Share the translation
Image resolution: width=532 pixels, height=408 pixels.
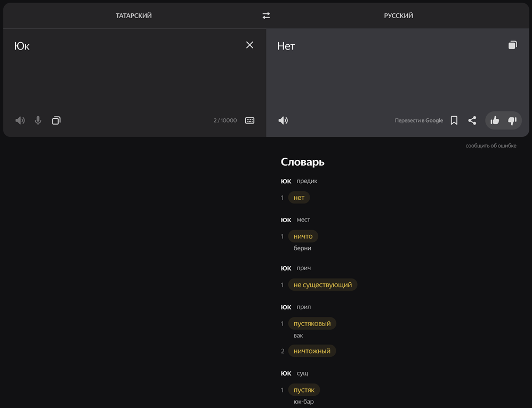[x=472, y=120]
